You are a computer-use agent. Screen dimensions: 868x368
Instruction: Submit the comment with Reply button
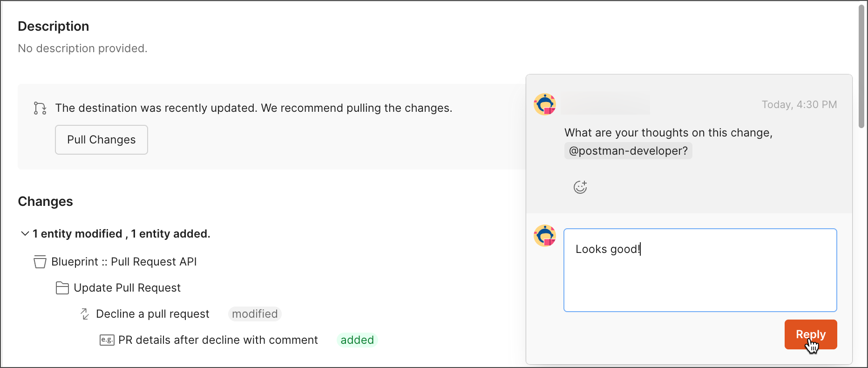(810, 334)
